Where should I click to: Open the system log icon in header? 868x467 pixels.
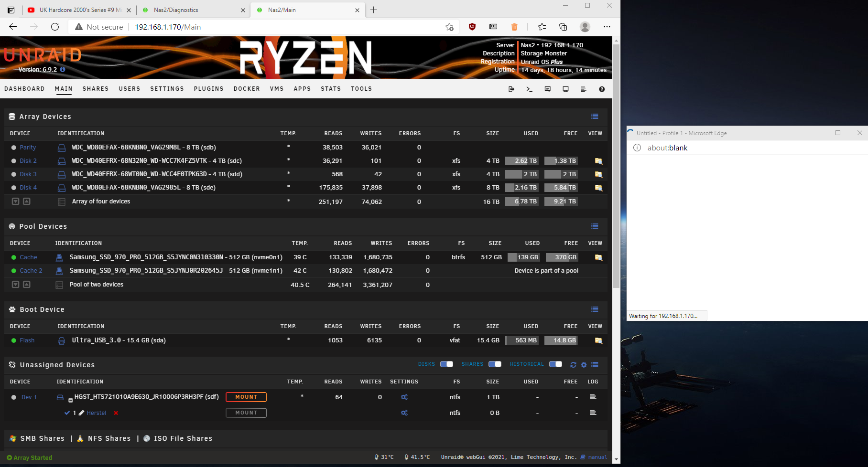[x=584, y=89]
